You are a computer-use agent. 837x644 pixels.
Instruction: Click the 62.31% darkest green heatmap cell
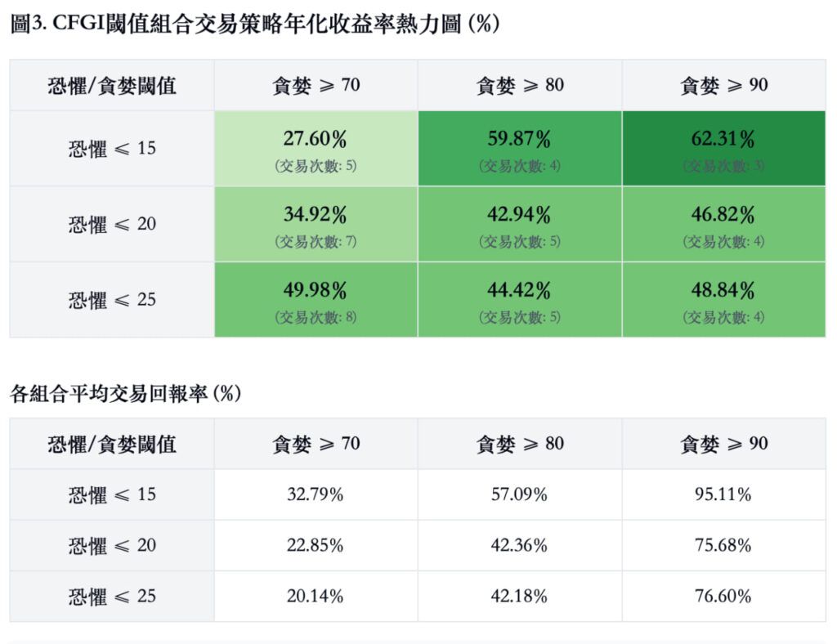point(723,149)
